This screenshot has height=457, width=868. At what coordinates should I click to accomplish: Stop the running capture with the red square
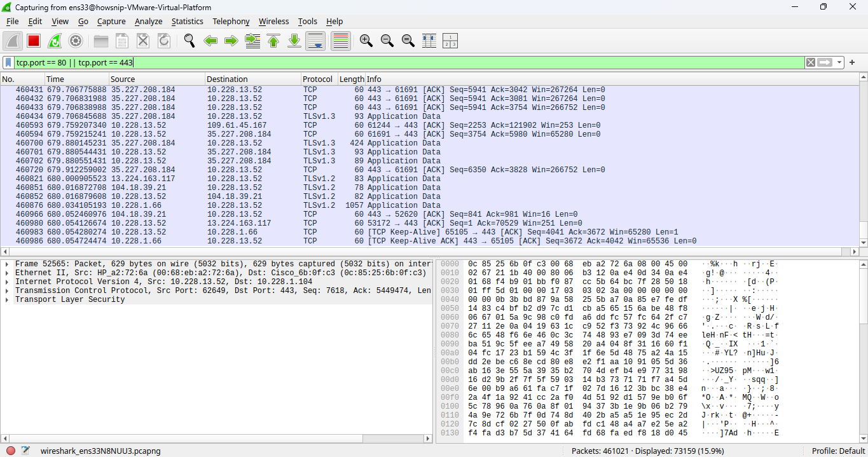point(34,41)
